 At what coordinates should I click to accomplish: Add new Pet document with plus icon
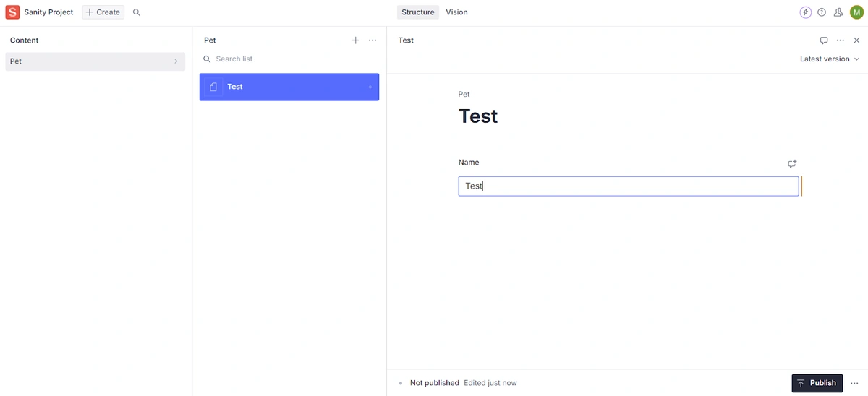coord(355,40)
